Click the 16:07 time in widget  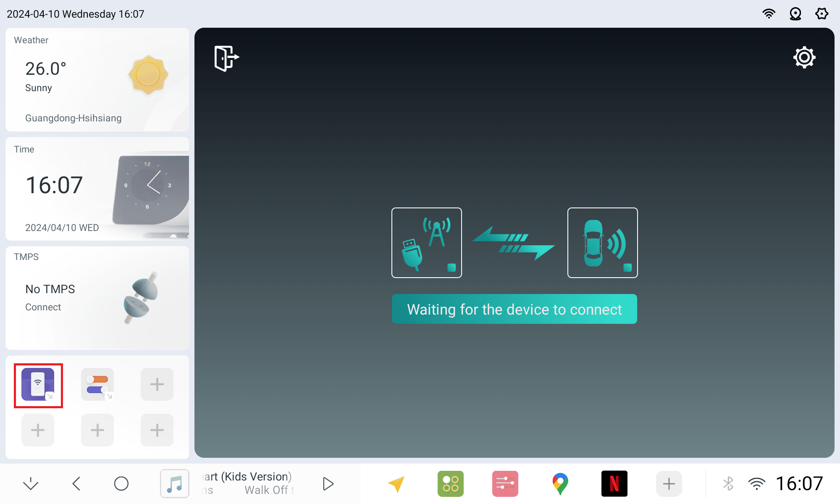(54, 185)
